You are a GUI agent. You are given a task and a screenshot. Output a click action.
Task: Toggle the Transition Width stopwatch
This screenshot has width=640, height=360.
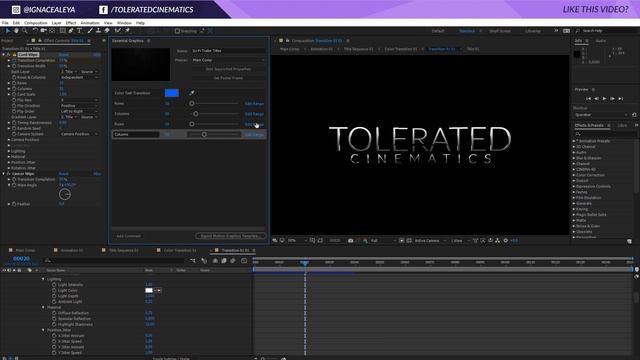14,66
